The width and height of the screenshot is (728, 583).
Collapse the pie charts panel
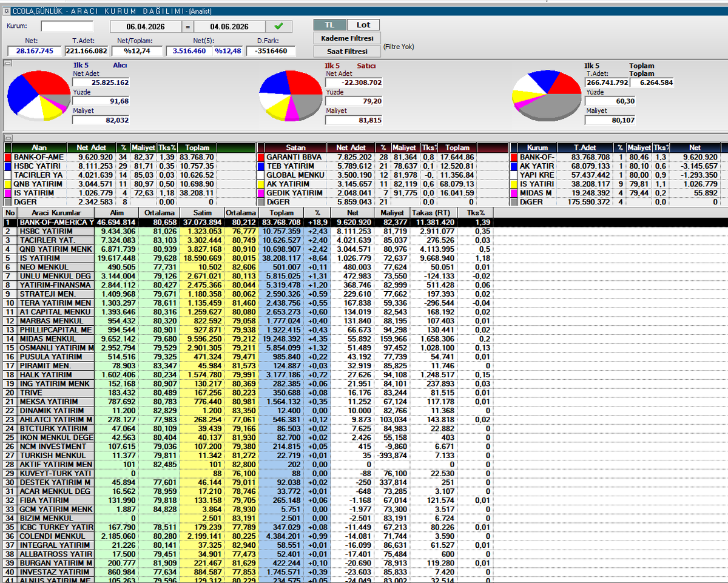pyautogui.click(x=8, y=63)
